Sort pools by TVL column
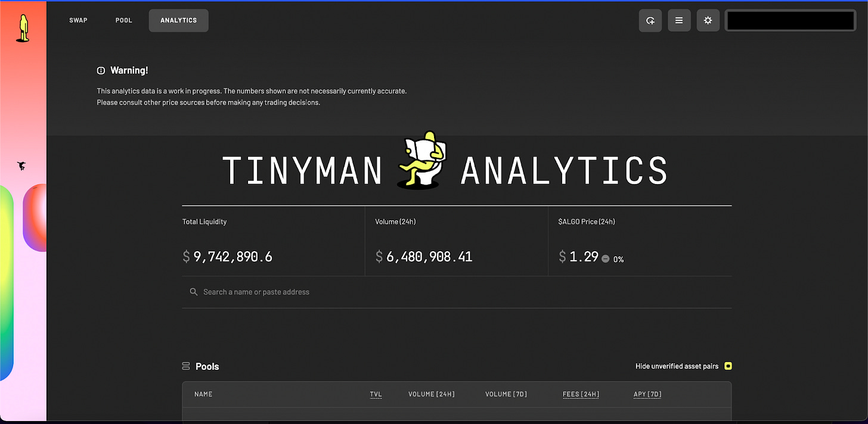Image resolution: width=868 pixels, height=424 pixels. [376, 394]
